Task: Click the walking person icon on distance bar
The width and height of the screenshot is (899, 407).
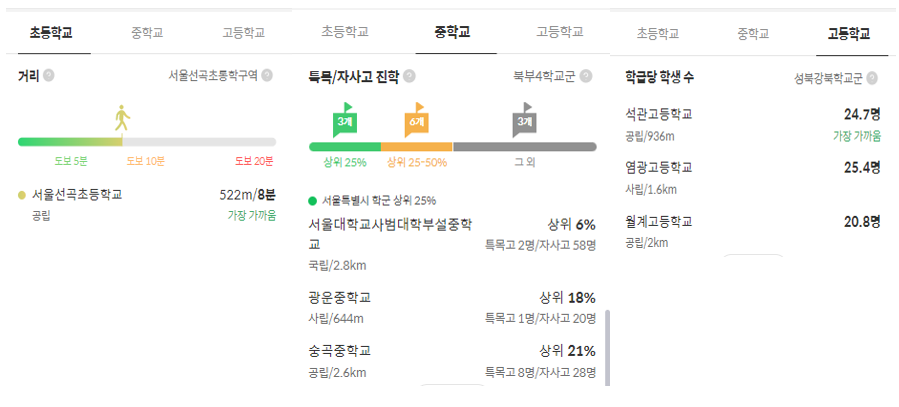Action: 122,119
